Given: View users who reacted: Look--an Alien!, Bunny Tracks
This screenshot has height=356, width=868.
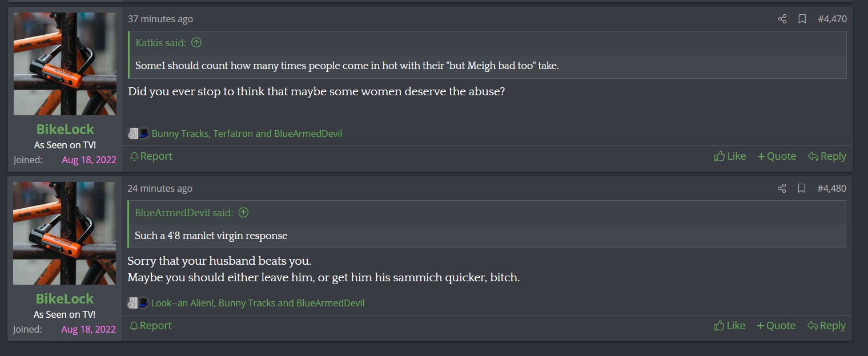Looking at the screenshot, I should pos(258,303).
